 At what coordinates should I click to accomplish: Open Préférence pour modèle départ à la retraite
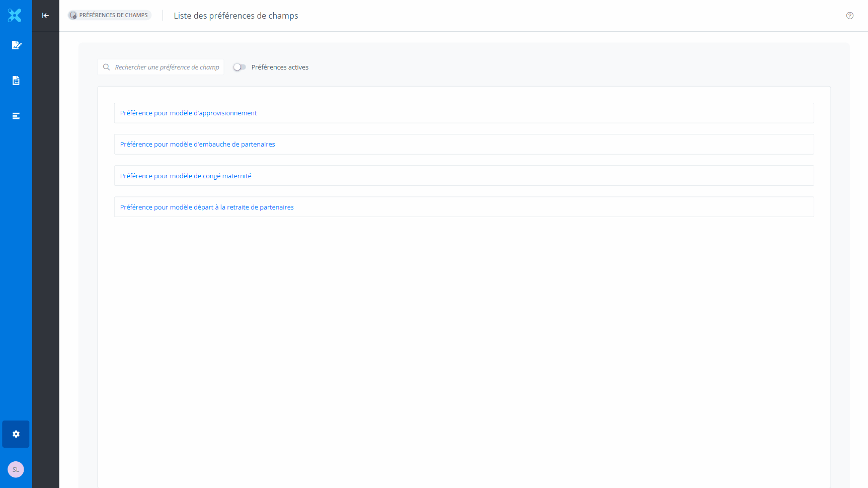[x=207, y=207]
